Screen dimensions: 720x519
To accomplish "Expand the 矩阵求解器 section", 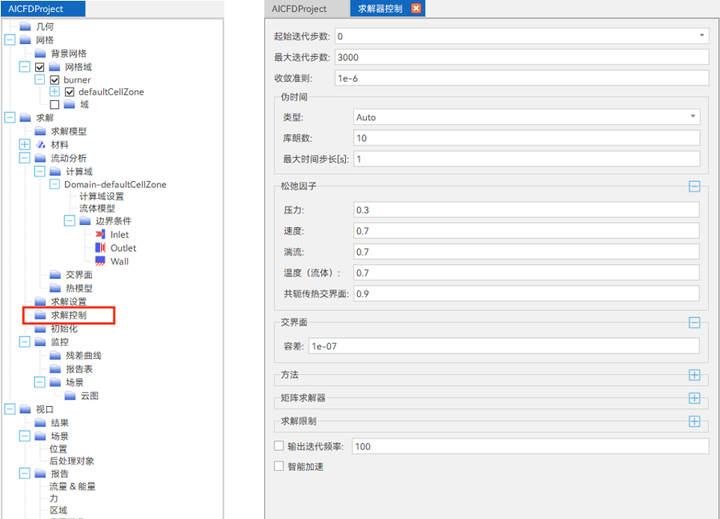I will (694, 398).
